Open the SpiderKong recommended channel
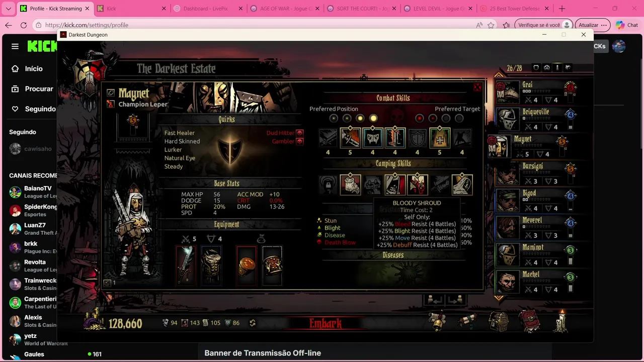The width and height of the screenshot is (644, 362). [x=33, y=211]
